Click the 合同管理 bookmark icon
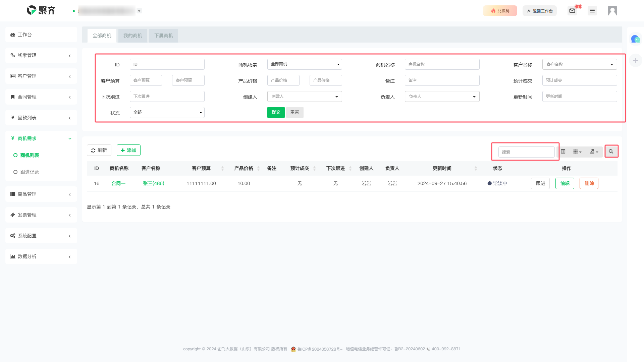This screenshot has width=644, height=362. click(x=13, y=97)
